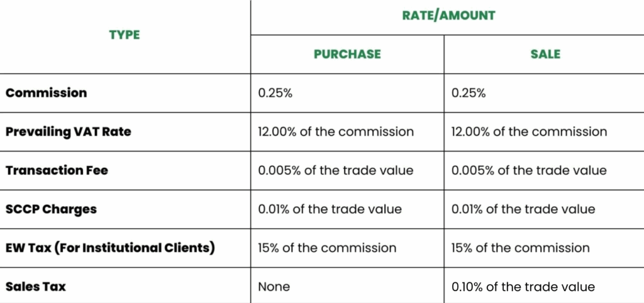Click the purchase commission 0.25% cell
The height and width of the screenshot is (303, 644).
tap(275, 92)
